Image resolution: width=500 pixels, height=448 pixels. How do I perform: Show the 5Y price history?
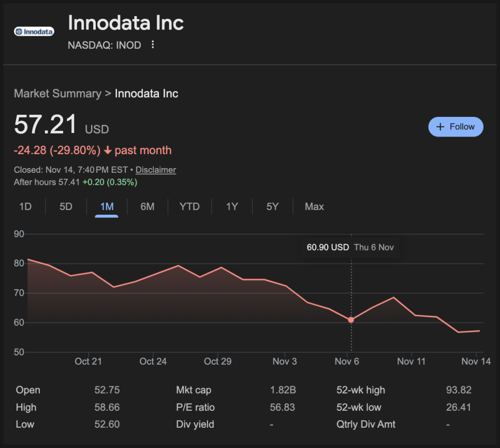(x=272, y=206)
